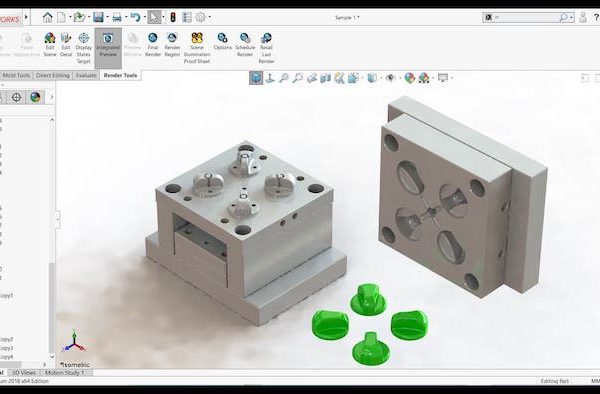This screenshot has width=600, height=394.
Task: Open the DimXpertManager crosshair tab
Action: (x=16, y=97)
